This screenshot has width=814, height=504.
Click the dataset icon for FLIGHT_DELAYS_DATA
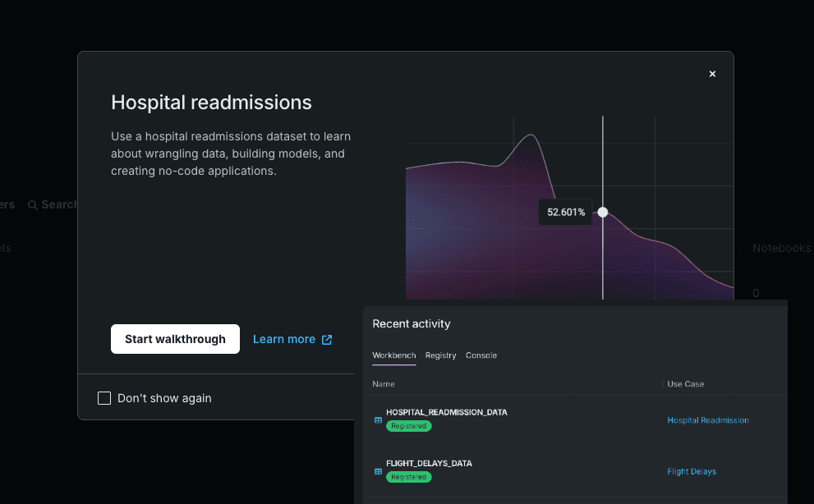point(378,471)
